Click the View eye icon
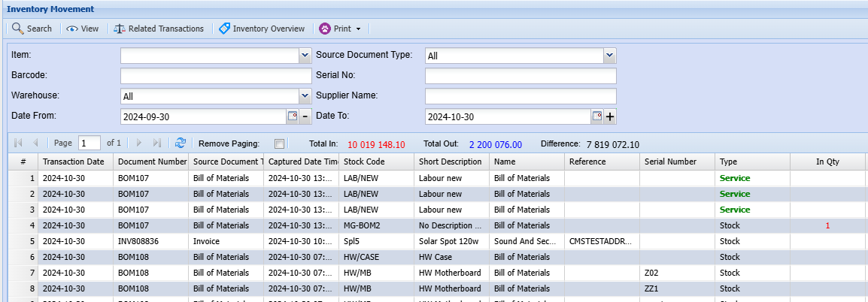The height and width of the screenshot is (302, 868). 72,29
